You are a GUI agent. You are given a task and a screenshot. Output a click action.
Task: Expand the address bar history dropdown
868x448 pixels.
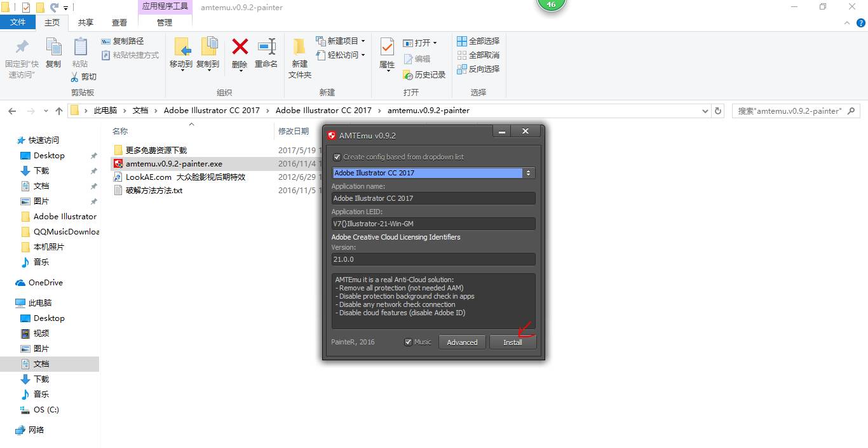tap(705, 111)
